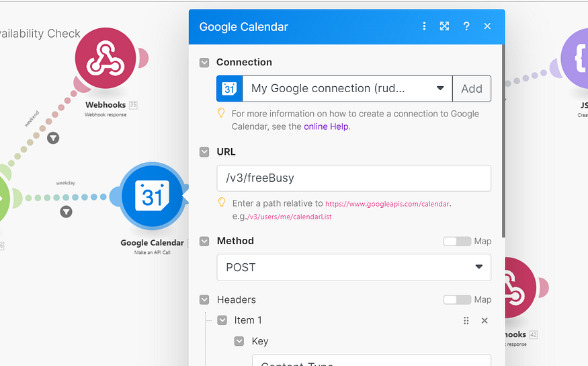Collapse the URL field toggle

click(204, 152)
